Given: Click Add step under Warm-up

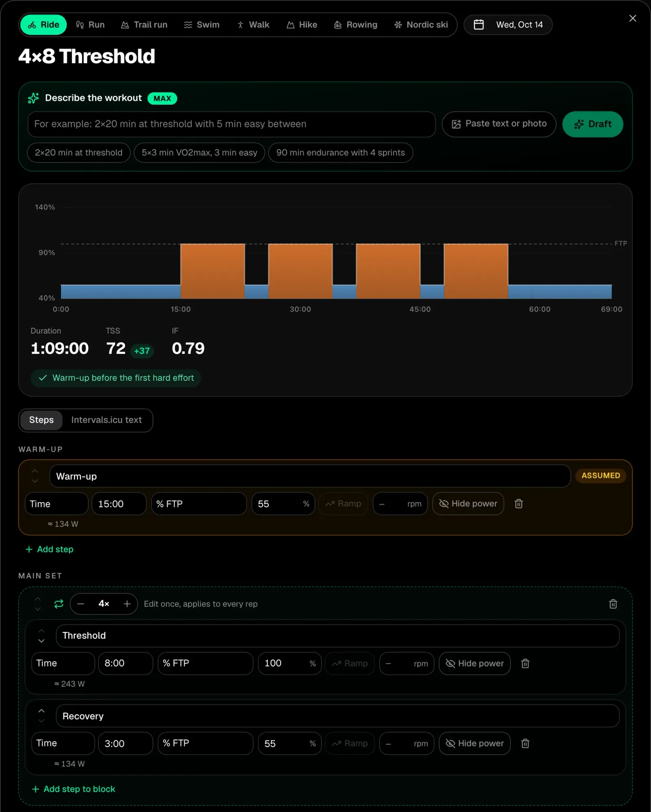Looking at the screenshot, I should (x=50, y=549).
